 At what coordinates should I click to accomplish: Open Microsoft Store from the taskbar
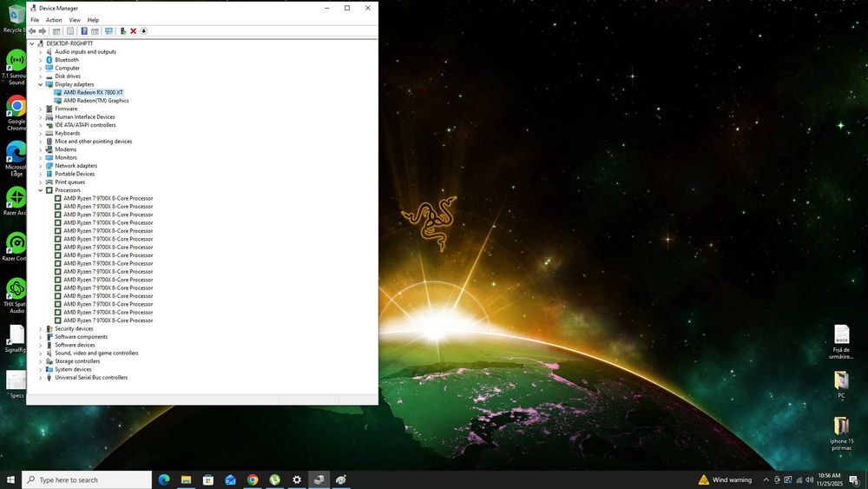(208, 479)
